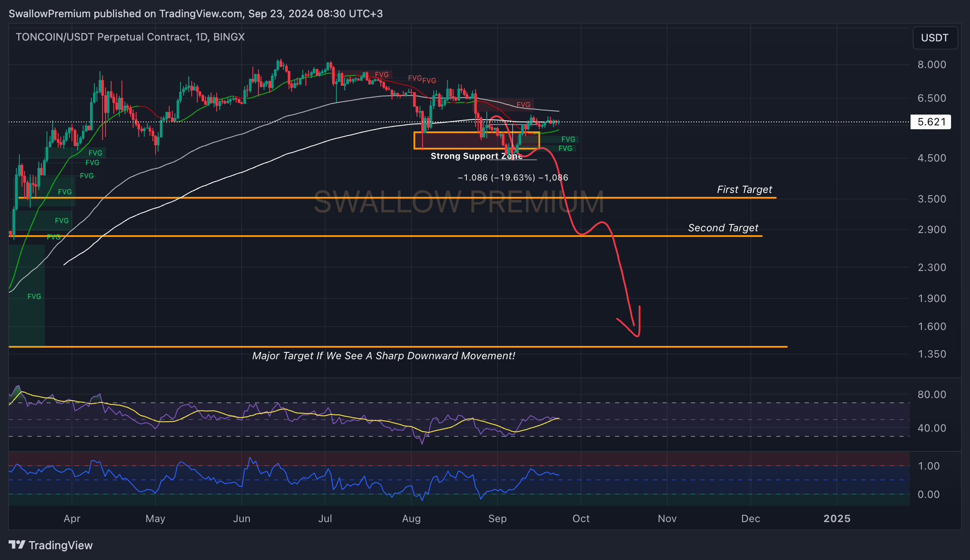The height and width of the screenshot is (560, 970).
Task: Click the 2.300 price axis label
Action: coord(932,268)
